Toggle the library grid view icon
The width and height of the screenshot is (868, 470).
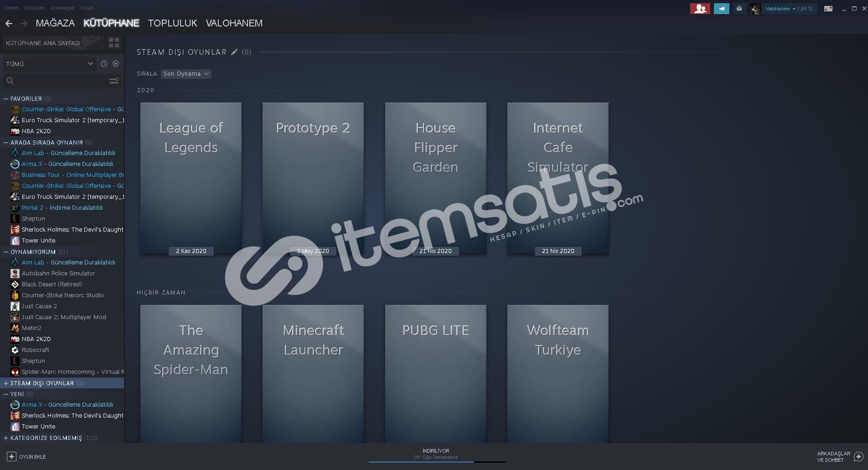(x=114, y=43)
